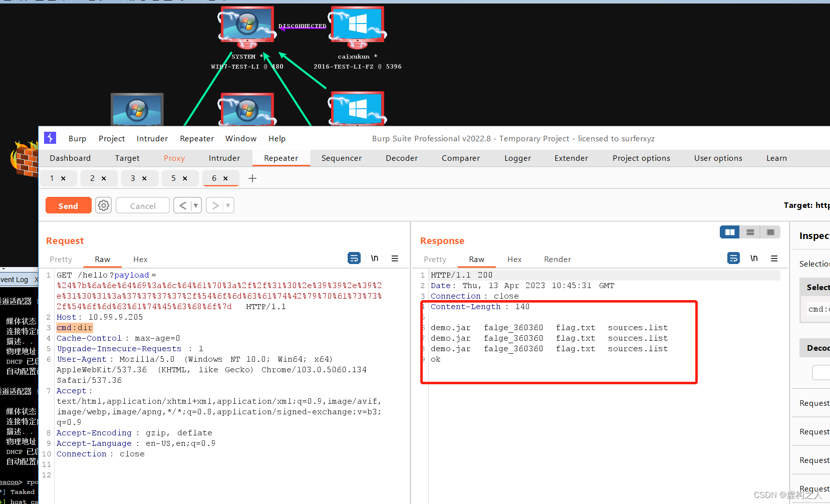Open the Burp menu
Viewport: 830px width, 504px height.
click(78, 139)
